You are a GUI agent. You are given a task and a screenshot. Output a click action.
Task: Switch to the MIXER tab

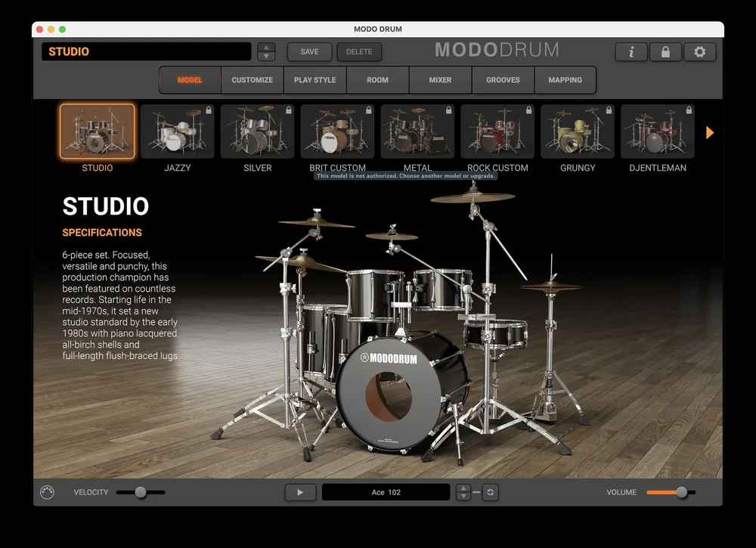(x=440, y=79)
